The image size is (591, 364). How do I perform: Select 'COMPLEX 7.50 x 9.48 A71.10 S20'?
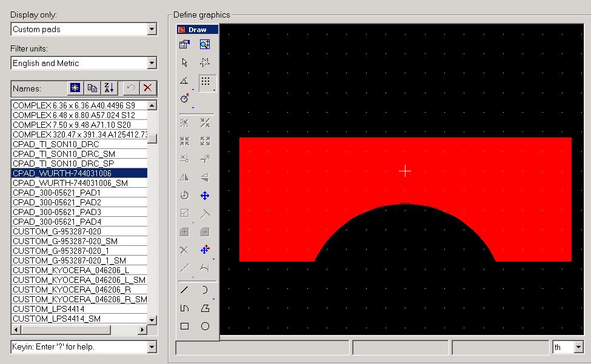pos(79,125)
